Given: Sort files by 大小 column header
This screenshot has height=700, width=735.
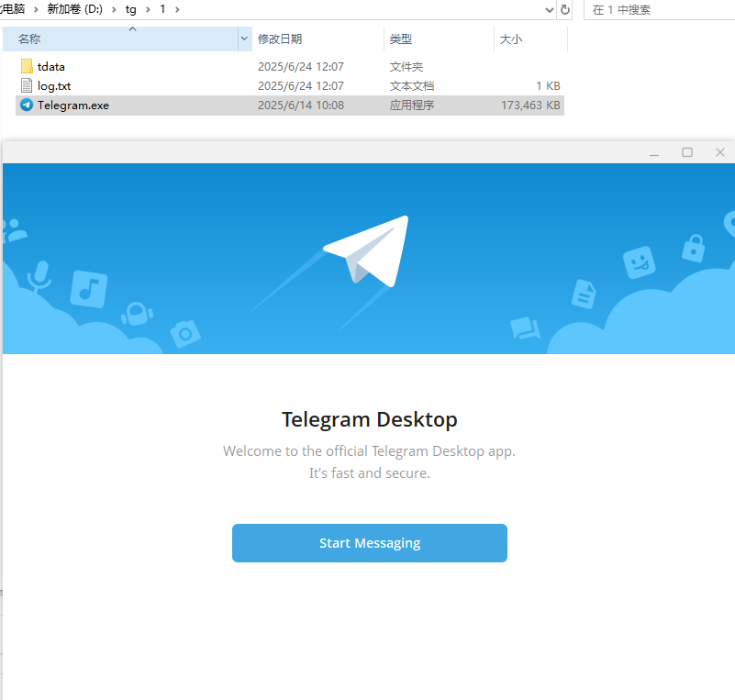Looking at the screenshot, I should [x=530, y=39].
